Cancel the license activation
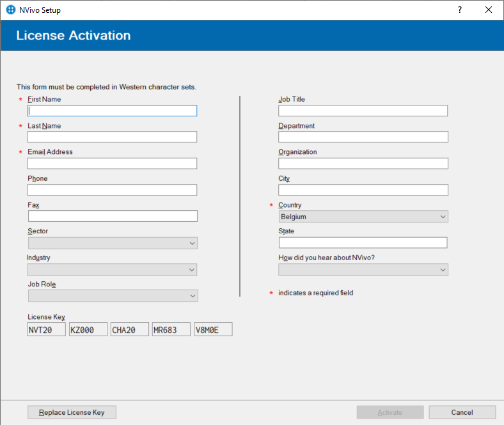The width and height of the screenshot is (504, 425). (x=462, y=412)
